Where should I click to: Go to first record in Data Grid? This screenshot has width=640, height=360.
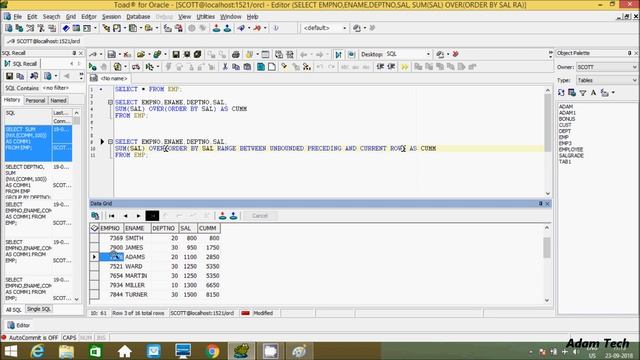pos(111,216)
